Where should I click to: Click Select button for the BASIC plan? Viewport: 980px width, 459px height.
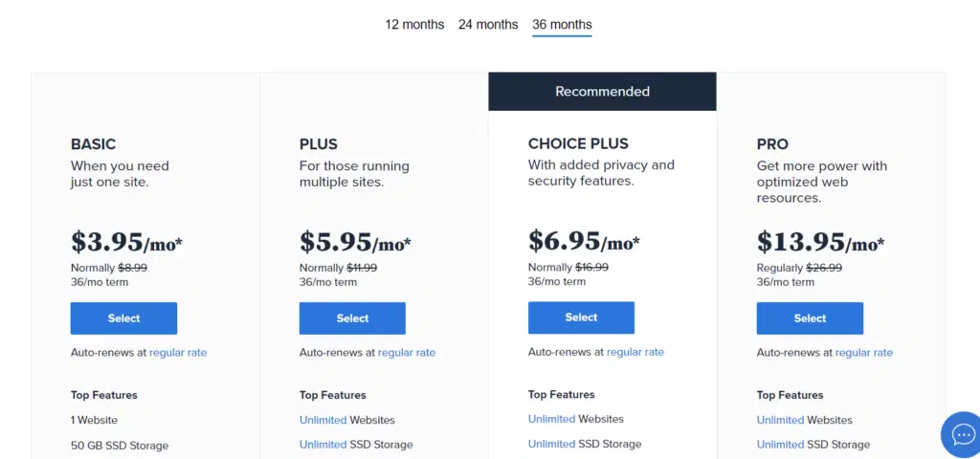pyautogui.click(x=123, y=318)
